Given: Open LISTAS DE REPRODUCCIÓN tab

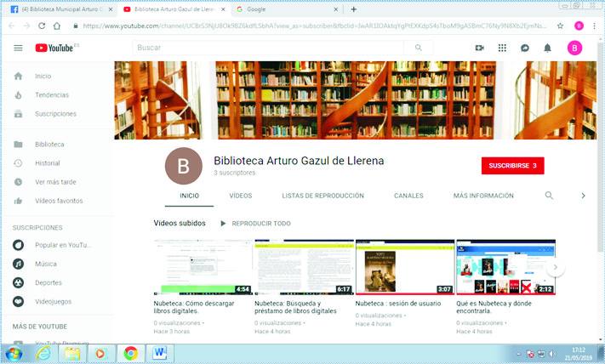Looking at the screenshot, I should pyautogui.click(x=322, y=196).
